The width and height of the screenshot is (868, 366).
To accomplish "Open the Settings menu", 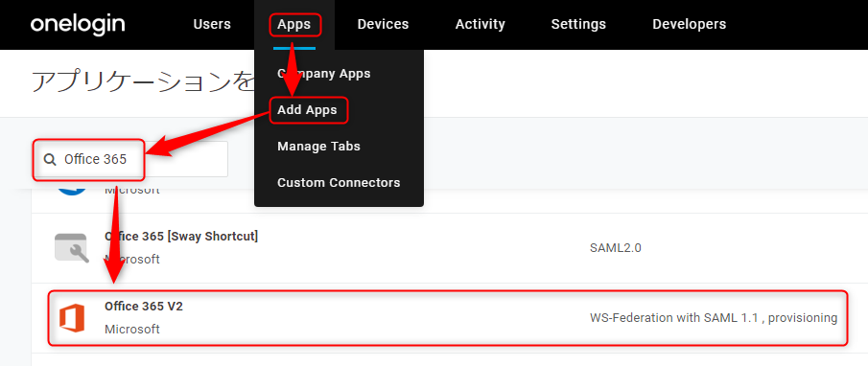I will click(578, 24).
